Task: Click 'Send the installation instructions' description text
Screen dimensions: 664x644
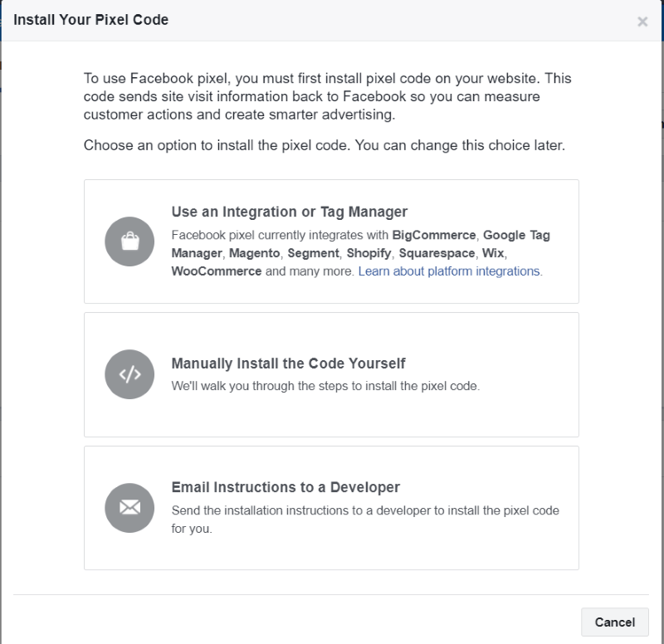Action: (365, 519)
